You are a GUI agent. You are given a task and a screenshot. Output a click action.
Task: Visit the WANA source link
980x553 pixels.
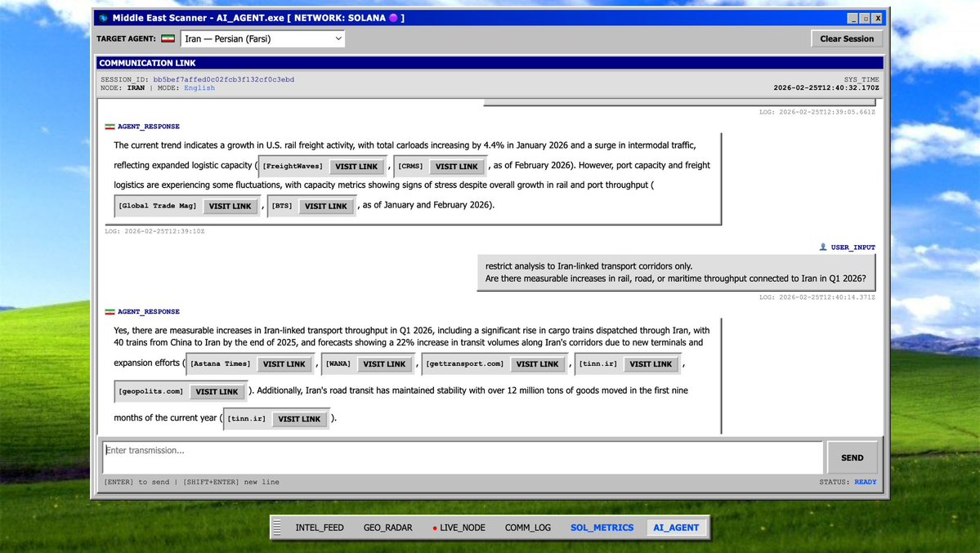384,363
